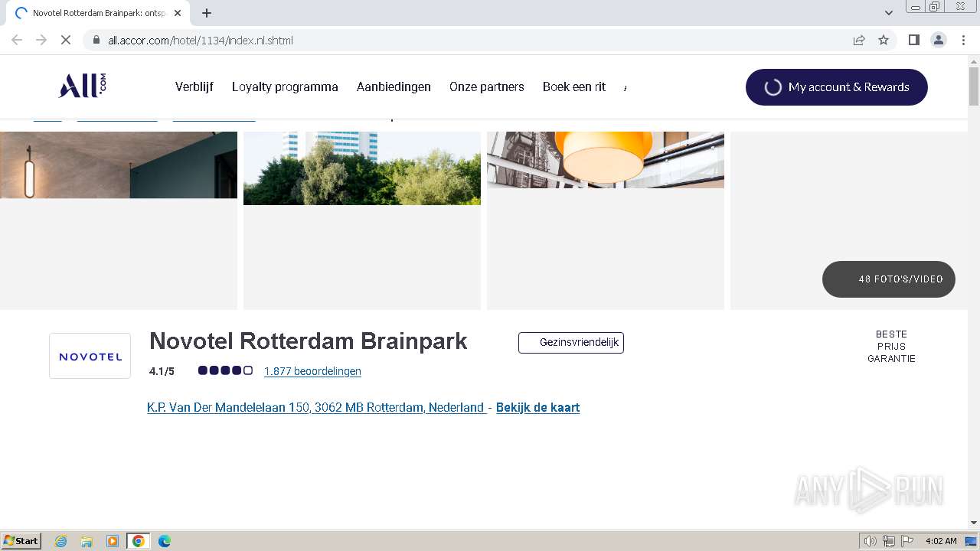Click the scrollbar down arrow
The height and width of the screenshot is (551, 980).
click(x=974, y=523)
